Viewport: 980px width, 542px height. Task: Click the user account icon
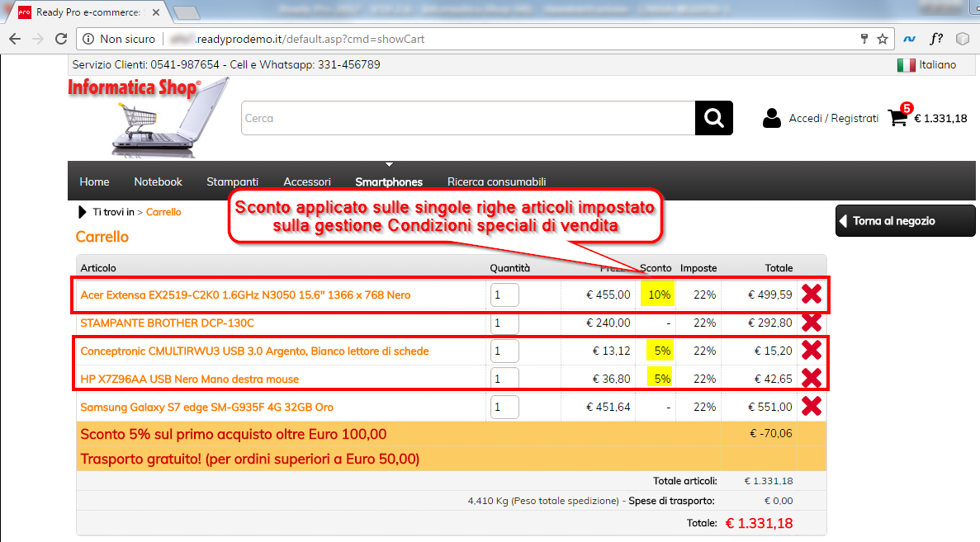(772, 118)
